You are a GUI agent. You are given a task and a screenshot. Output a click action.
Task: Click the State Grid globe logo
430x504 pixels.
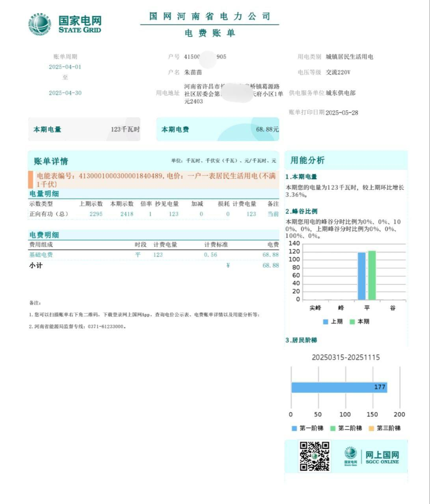pos(39,24)
